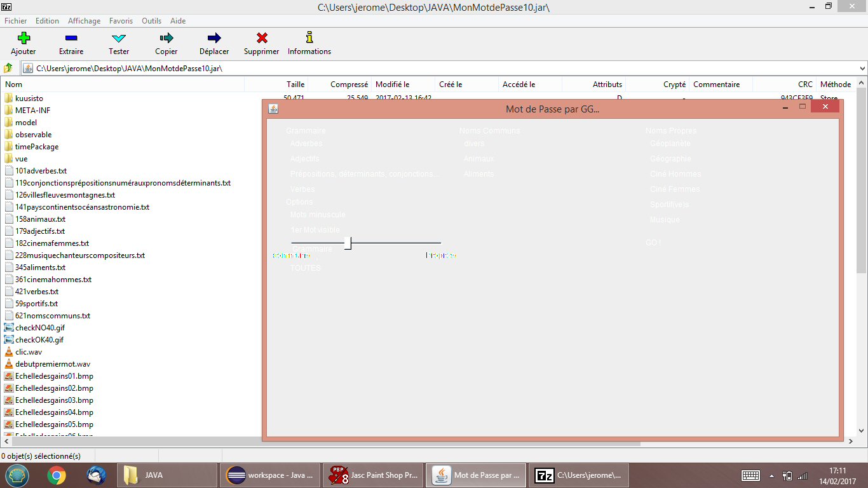Viewport: 868px width, 488px height.
Task: Click the GO ! button
Action: click(x=653, y=243)
